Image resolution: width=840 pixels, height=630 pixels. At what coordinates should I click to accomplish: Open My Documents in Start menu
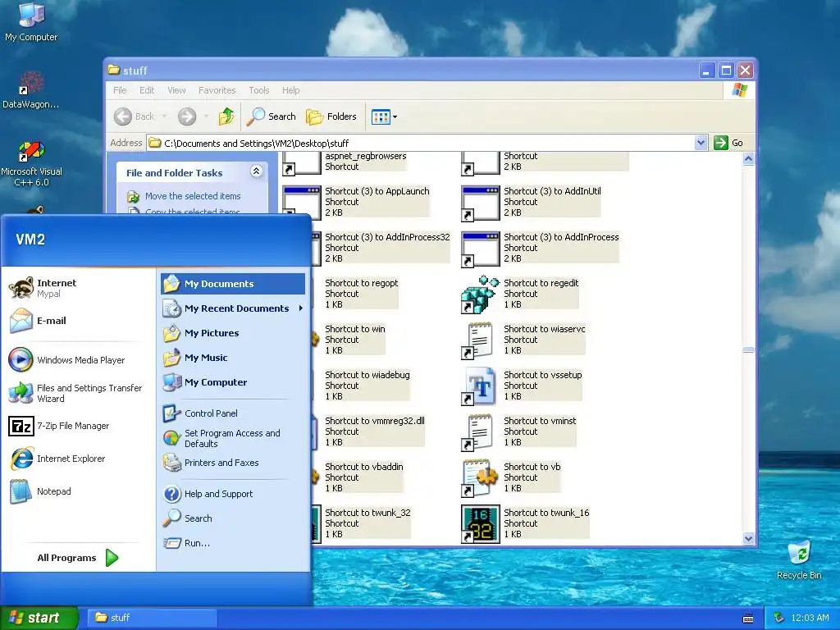pos(233,284)
